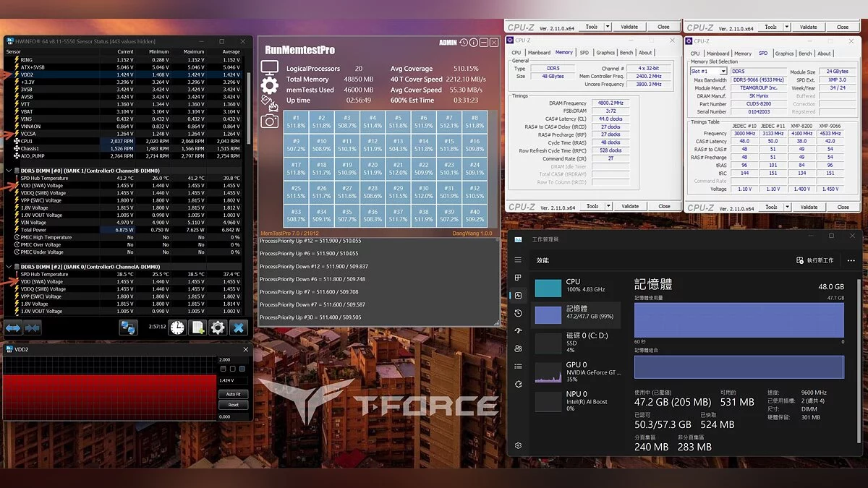
Task: Click HWiNFO clock reset timer icon
Action: pyautogui.click(x=177, y=328)
